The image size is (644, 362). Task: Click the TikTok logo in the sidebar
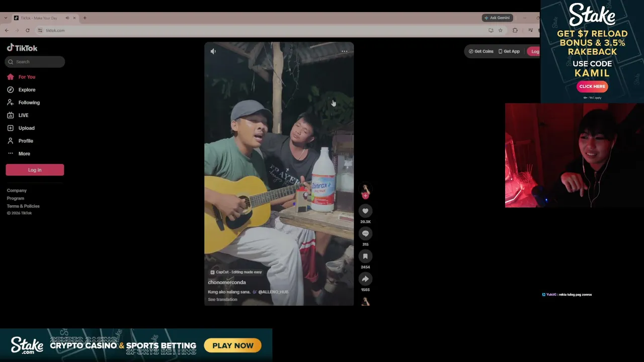(22, 48)
